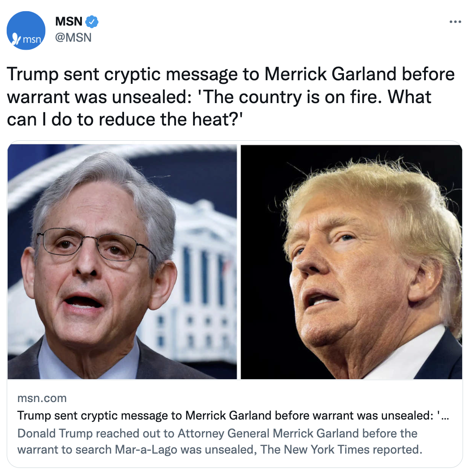Click the butterfly logo inside the avatar

point(16,39)
